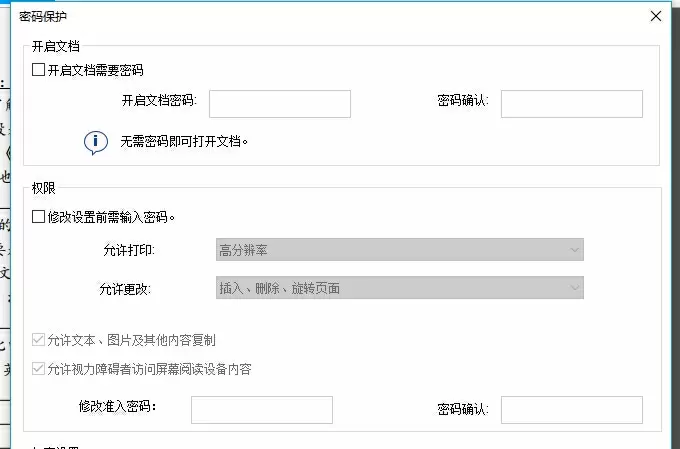Open the 允许打印 高分辨率 dropdown
680x449 pixels.
[399, 250]
